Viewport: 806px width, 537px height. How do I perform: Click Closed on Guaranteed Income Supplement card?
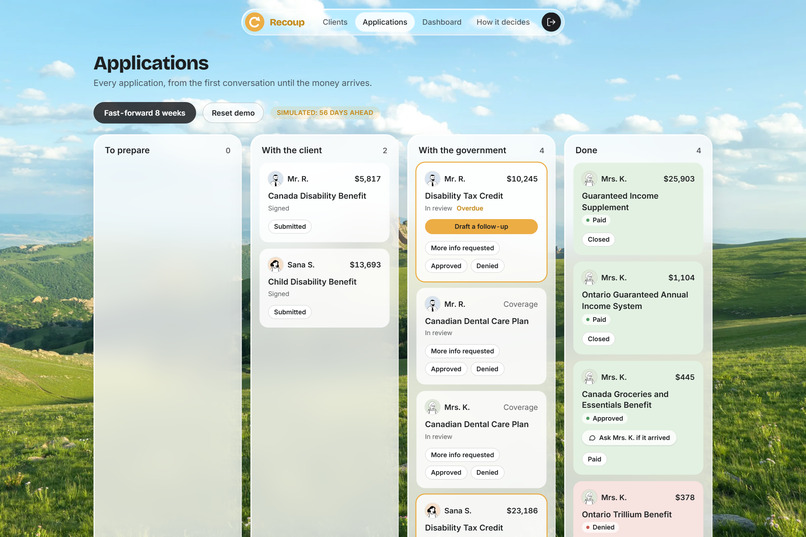tap(598, 239)
